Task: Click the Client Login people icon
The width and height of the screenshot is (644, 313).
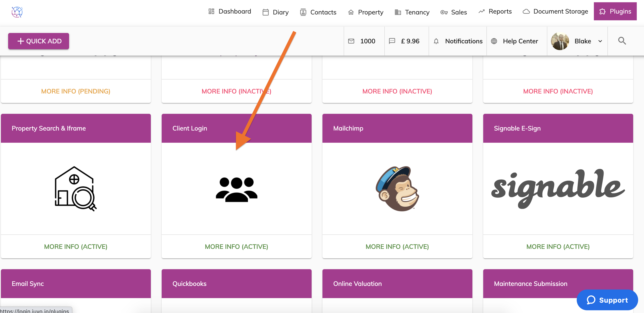Action: (x=236, y=189)
